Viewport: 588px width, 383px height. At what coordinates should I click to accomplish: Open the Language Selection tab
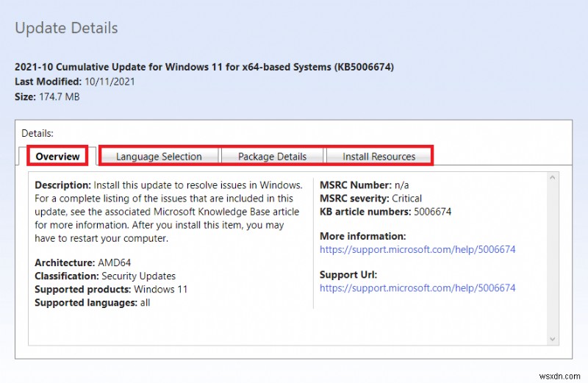[x=159, y=157]
